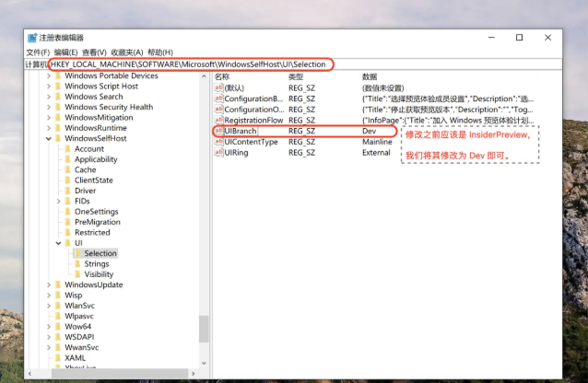Click the Account folder icon
Image resolution: width=588 pixels, height=383 pixels.
click(68, 149)
